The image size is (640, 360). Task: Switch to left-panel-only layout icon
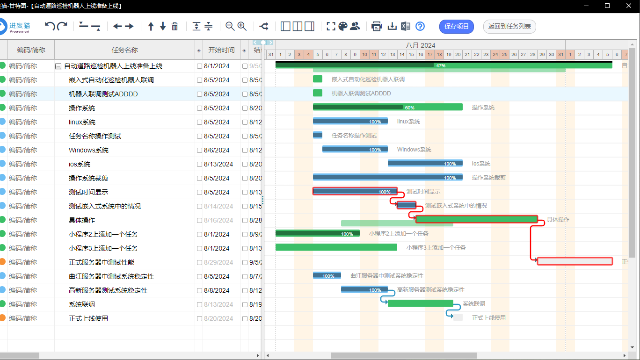286,26
